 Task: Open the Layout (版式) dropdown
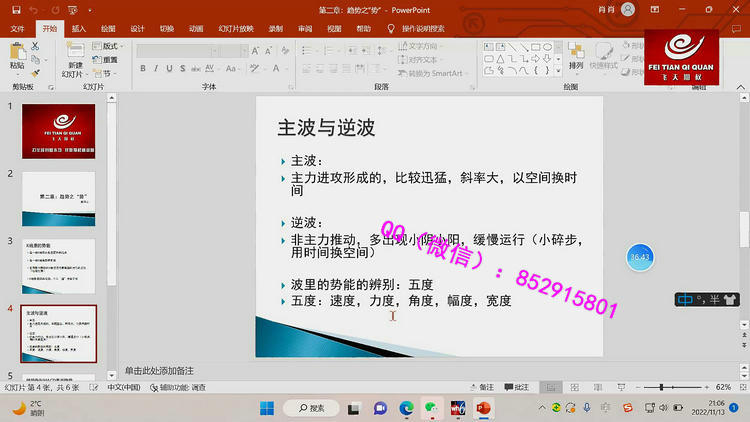[x=109, y=46]
